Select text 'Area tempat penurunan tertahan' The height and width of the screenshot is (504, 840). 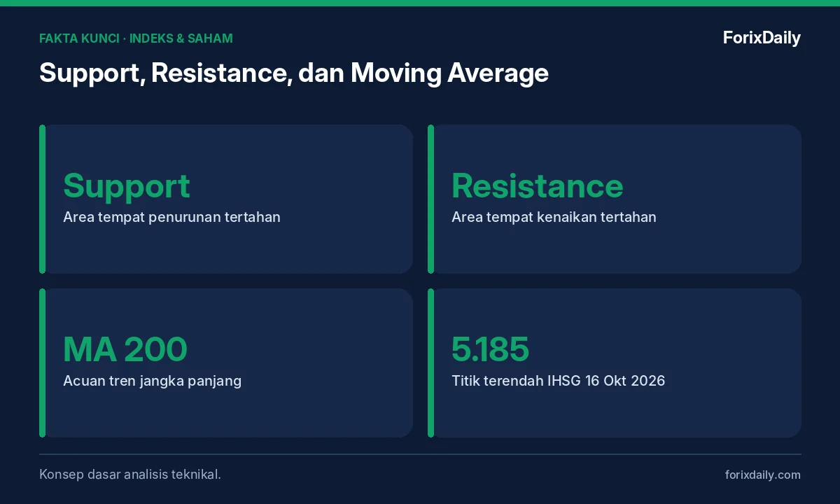coord(171,217)
